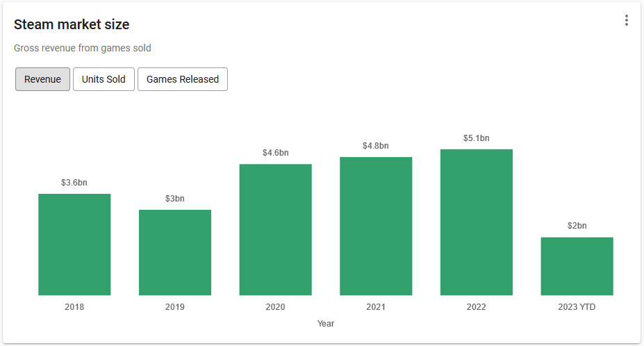
Task: Click the 2023 YTD revenue bar
Action: [x=577, y=266]
